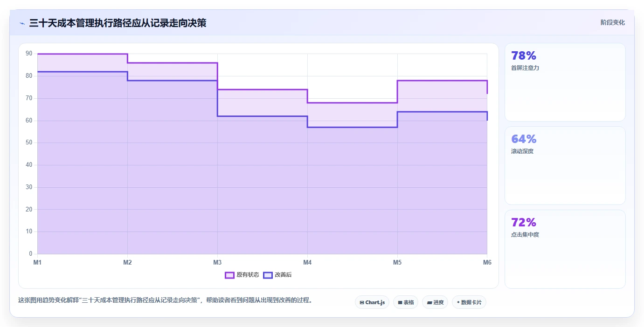644x327 pixels.
Task: Click the M1 x-axis label
Action: (x=37, y=262)
